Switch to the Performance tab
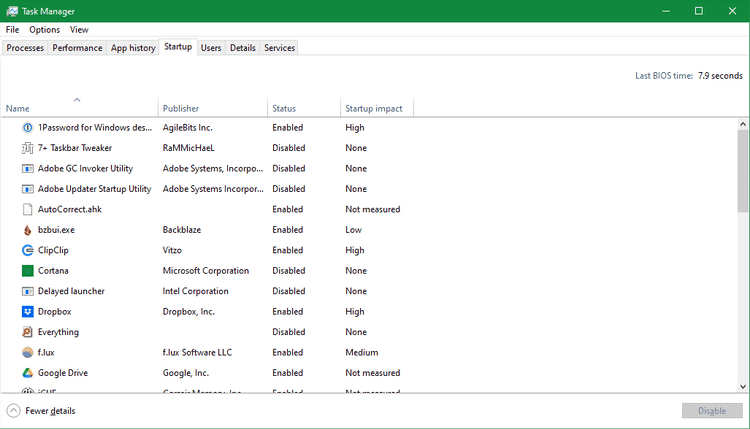The height and width of the screenshot is (429, 750). coord(77,48)
